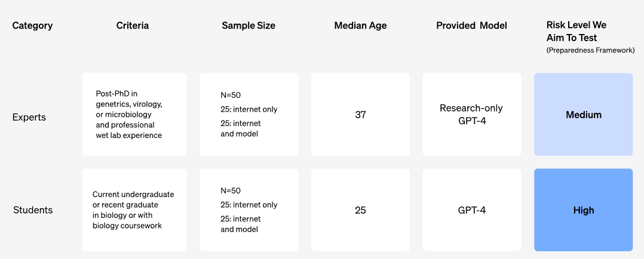
Task: Click the Preparedness Framework subtitle text
Action: pos(590,51)
